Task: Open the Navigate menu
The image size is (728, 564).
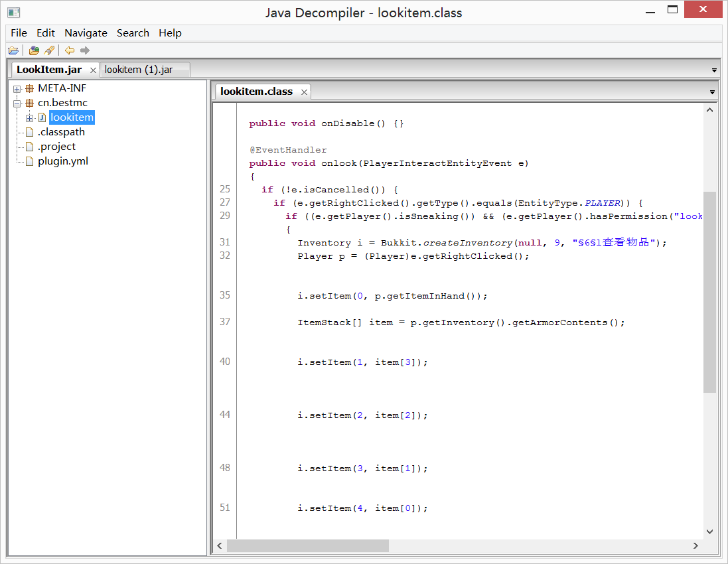Action: [x=86, y=33]
